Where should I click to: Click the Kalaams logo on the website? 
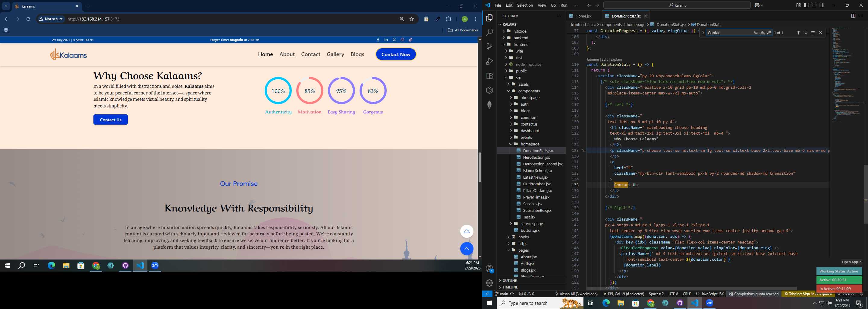point(69,54)
